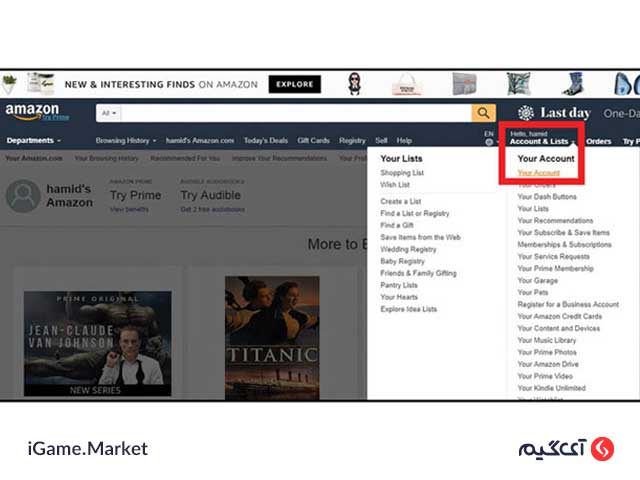The image size is (640, 480).
Task: Open the All category search dropdown
Action: coord(109,113)
